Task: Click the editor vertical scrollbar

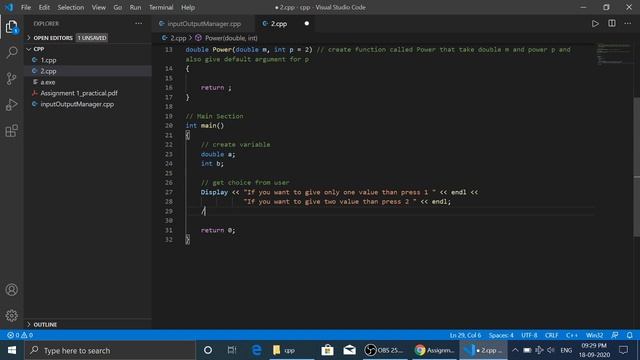Action: coord(636,167)
